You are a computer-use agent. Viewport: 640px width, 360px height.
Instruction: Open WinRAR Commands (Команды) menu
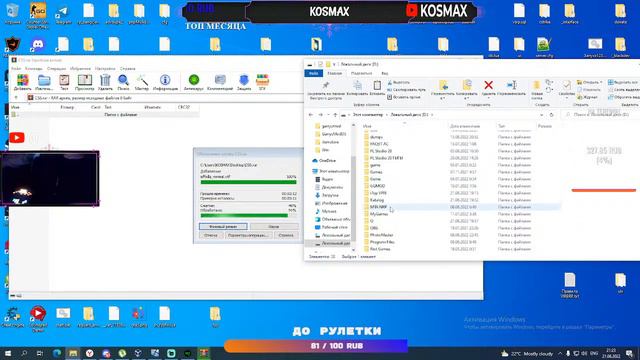(x=33, y=69)
